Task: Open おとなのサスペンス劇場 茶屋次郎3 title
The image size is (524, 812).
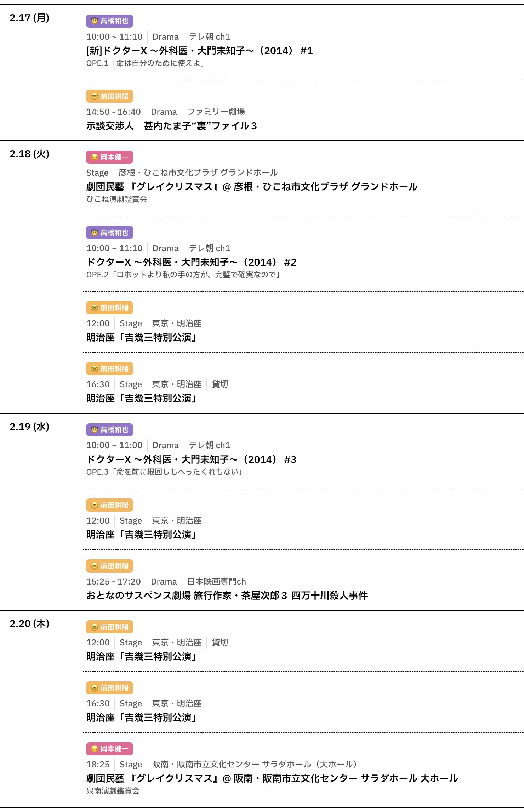Action: [227, 596]
